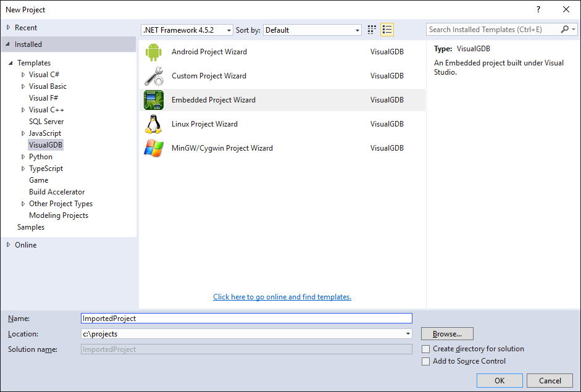This screenshot has height=392, width=581.
Task: Click VisualGDB type in Linux Project Wizard row
Action: click(387, 124)
